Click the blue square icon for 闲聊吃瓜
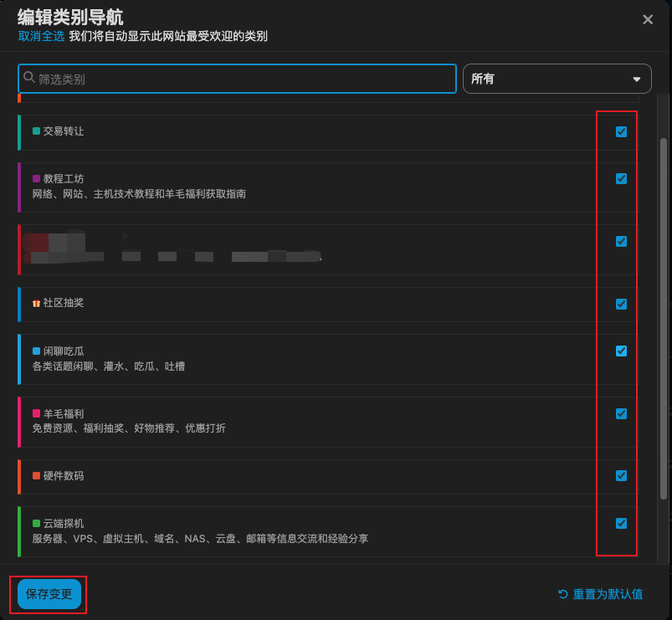Viewport: 672px width, 620px height. [x=37, y=351]
